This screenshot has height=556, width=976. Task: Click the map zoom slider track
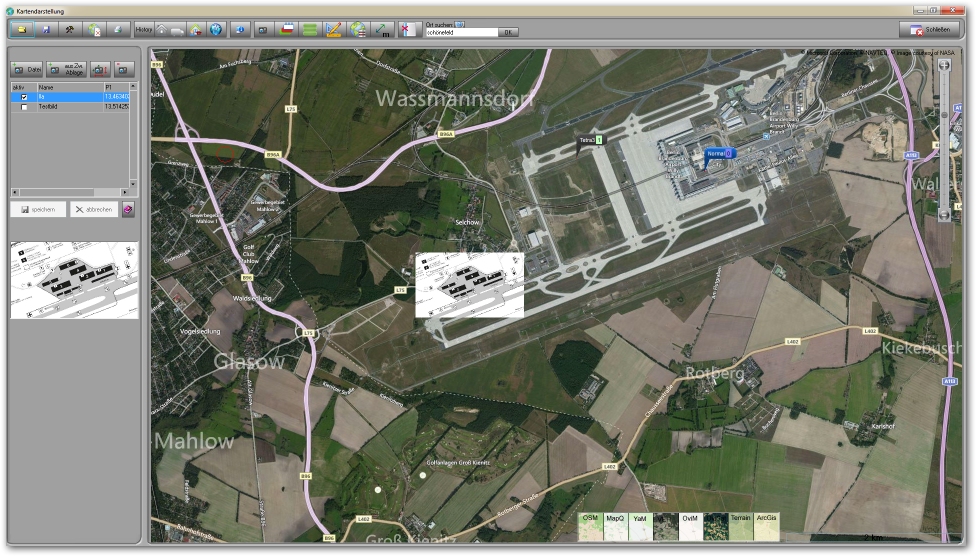[944, 140]
